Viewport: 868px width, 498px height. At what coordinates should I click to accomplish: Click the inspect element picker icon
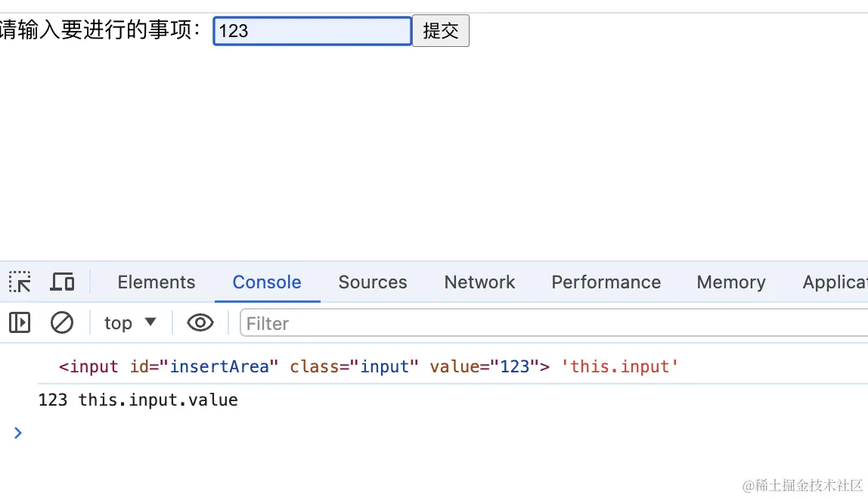(x=20, y=282)
